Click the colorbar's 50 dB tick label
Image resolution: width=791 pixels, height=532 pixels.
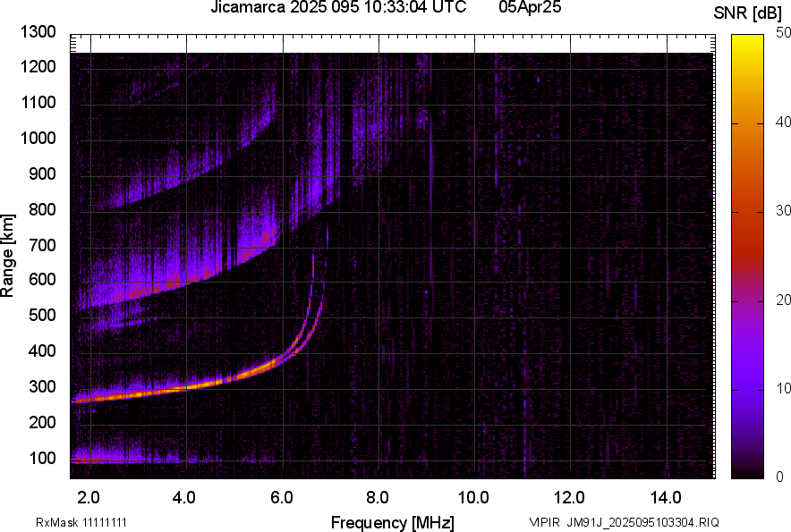tap(784, 32)
